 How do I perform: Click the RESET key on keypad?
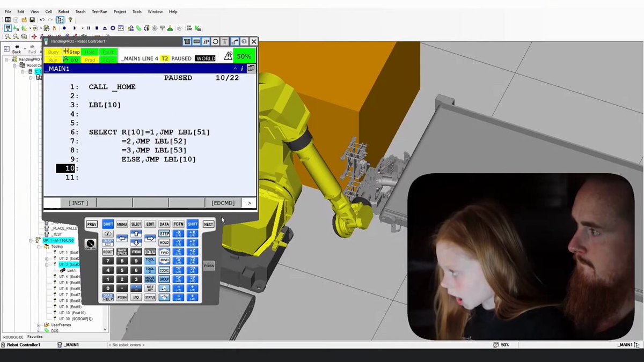tap(108, 252)
